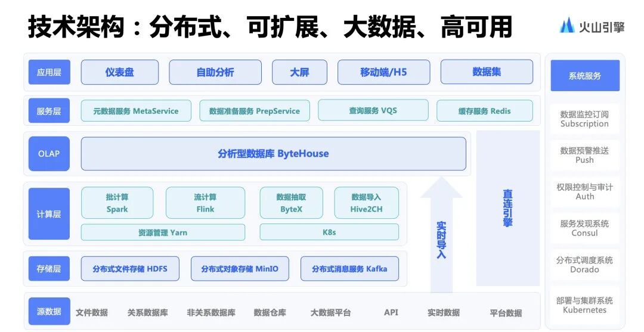Viewport: 644px width, 332px height.
Task: Select 分布式对象存储 MinIO box
Action: tap(240, 269)
